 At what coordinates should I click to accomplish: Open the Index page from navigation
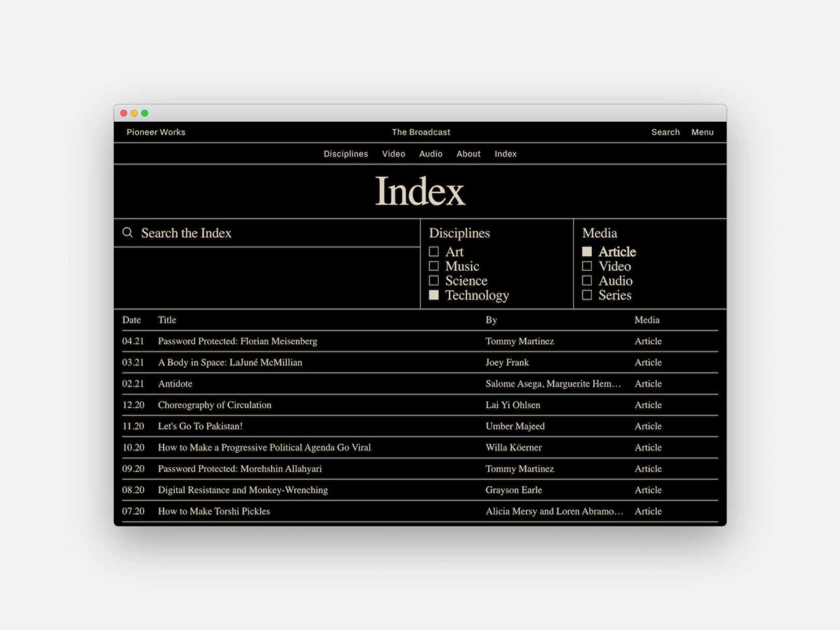(x=505, y=153)
